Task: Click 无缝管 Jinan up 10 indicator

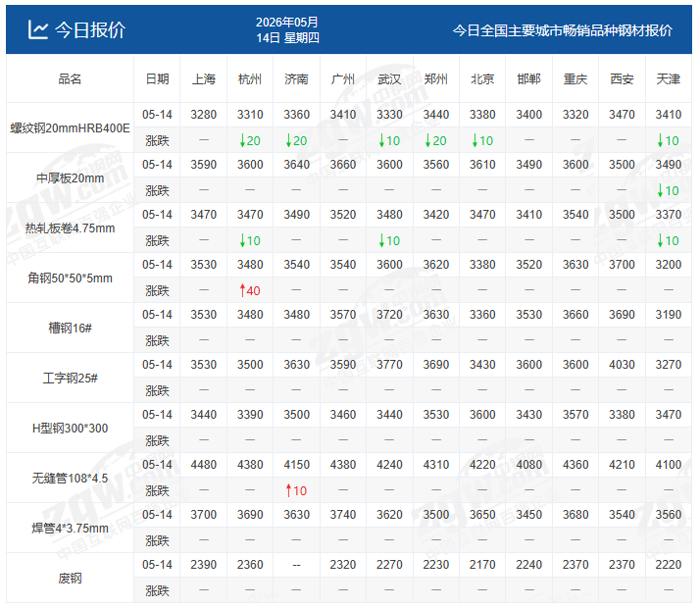Action: 296,491
